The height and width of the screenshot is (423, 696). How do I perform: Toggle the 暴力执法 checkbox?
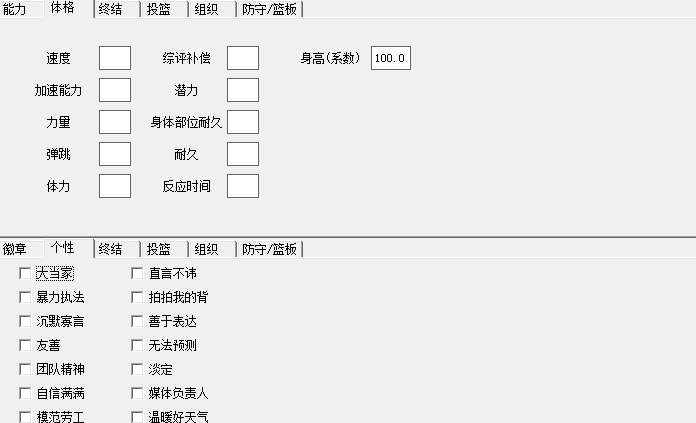tap(25, 297)
